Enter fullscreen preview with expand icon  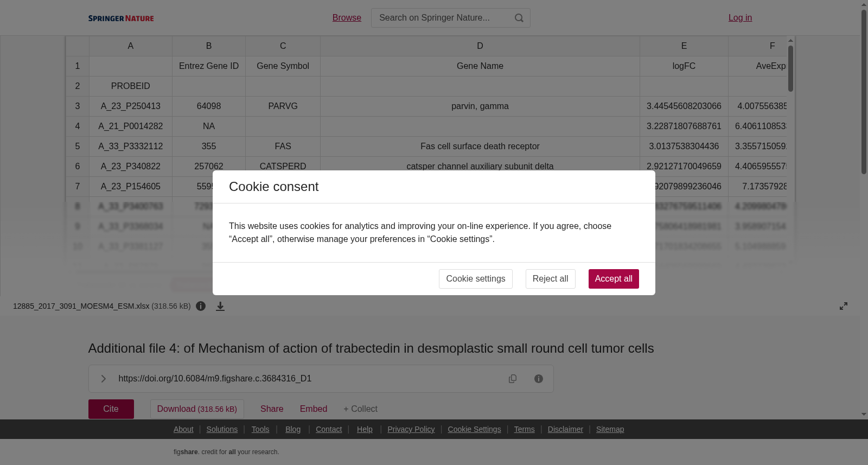[844, 306]
